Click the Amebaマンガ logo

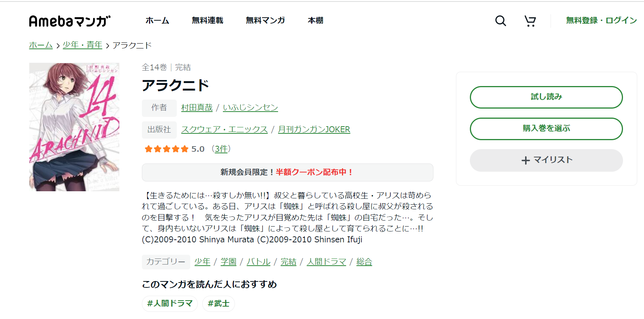pyautogui.click(x=70, y=21)
